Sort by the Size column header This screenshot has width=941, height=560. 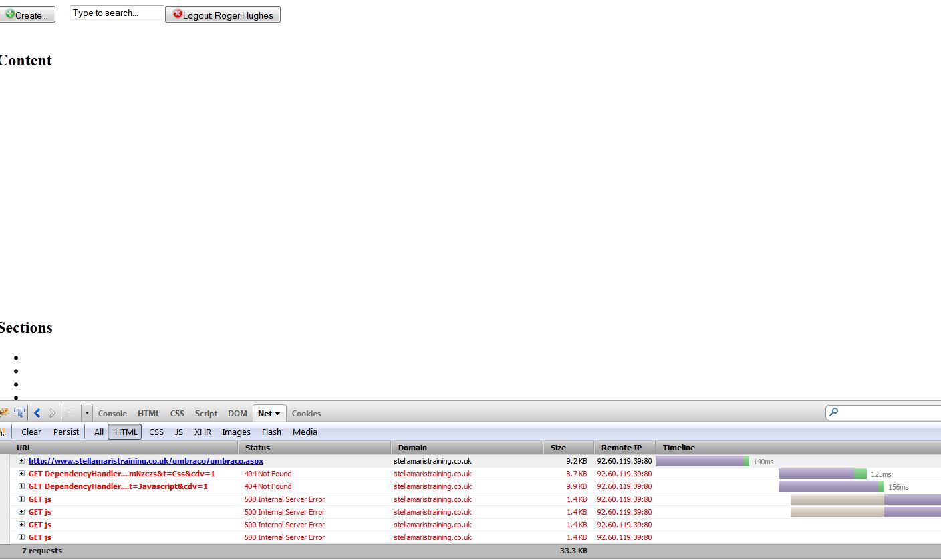569,448
